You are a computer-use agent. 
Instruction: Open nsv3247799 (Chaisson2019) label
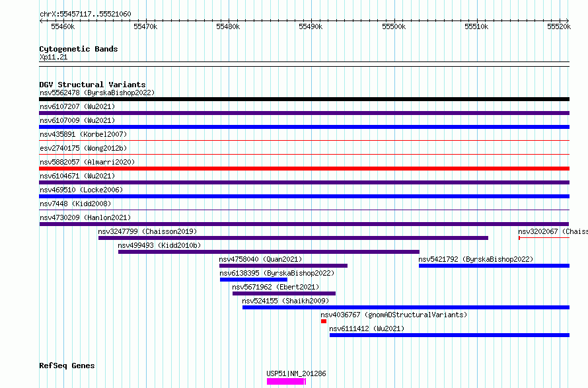pos(147,231)
